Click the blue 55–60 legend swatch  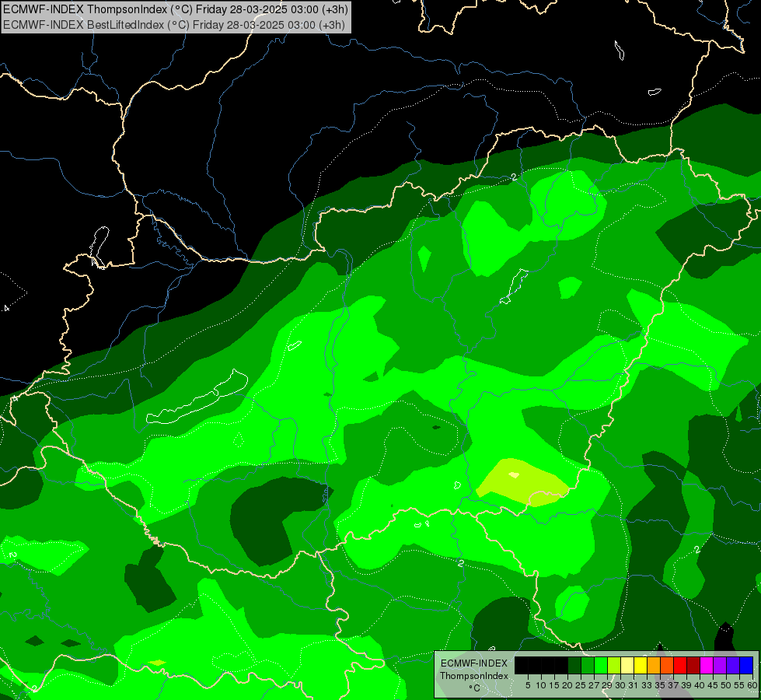746,665
